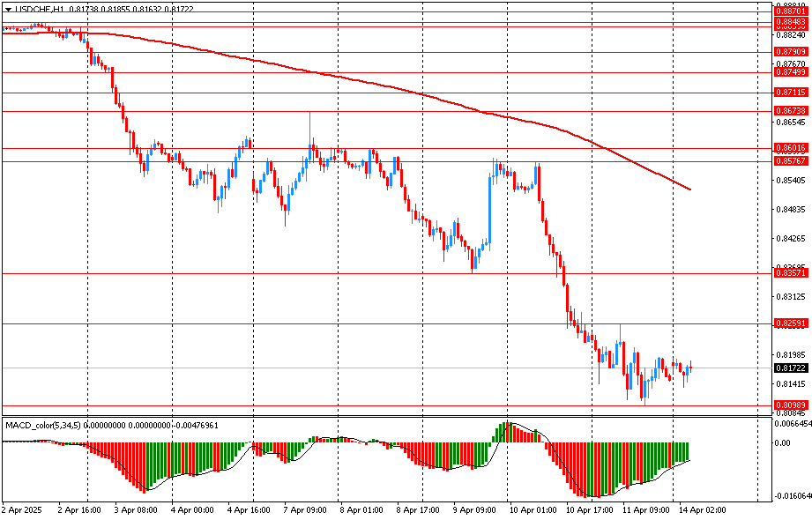Click the 0.82591 red price label

(x=789, y=323)
